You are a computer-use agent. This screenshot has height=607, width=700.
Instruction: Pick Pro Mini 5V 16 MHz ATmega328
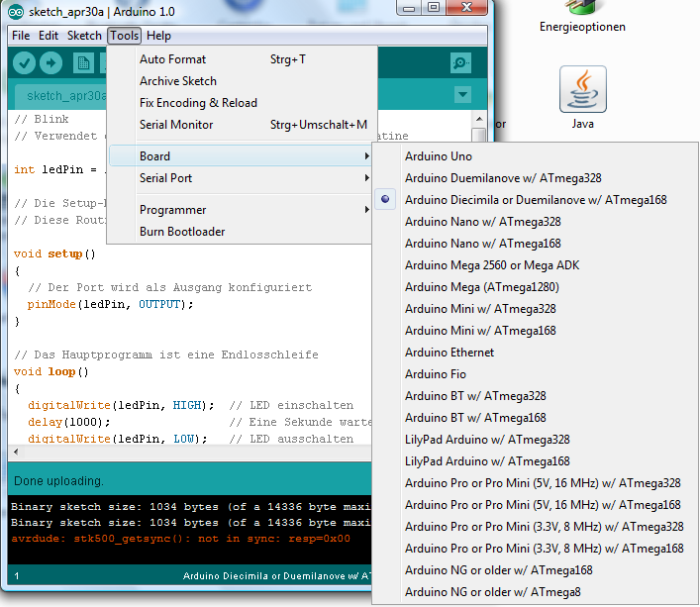536,483
